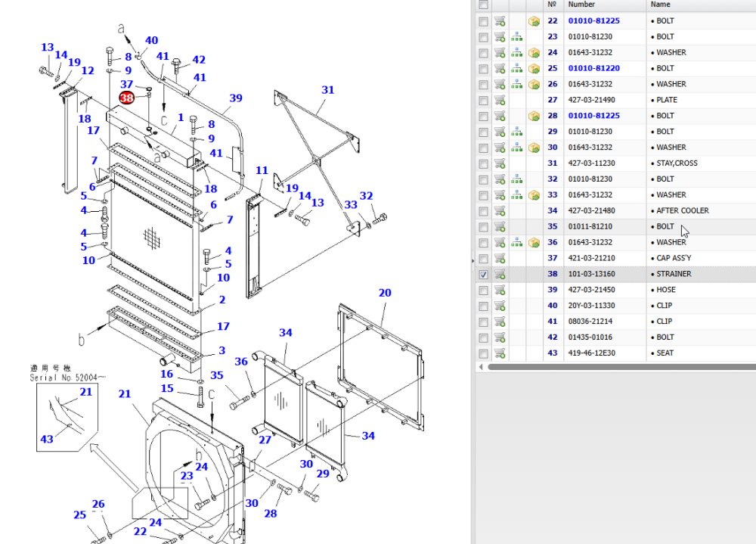Click the table's horizontal scrollbar thumb
756x544 pixels.
pyautogui.click(x=622, y=367)
